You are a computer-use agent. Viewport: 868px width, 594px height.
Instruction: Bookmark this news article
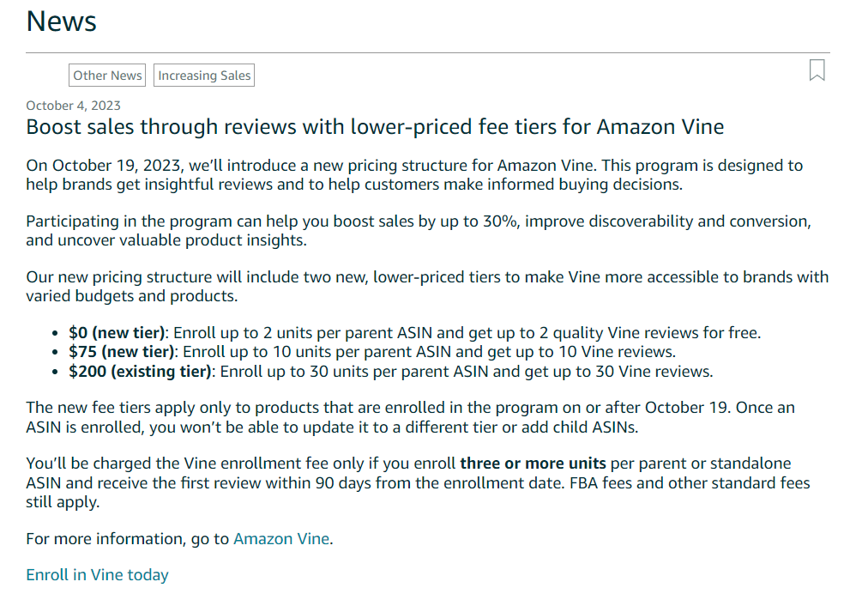[x=817, y=70]
